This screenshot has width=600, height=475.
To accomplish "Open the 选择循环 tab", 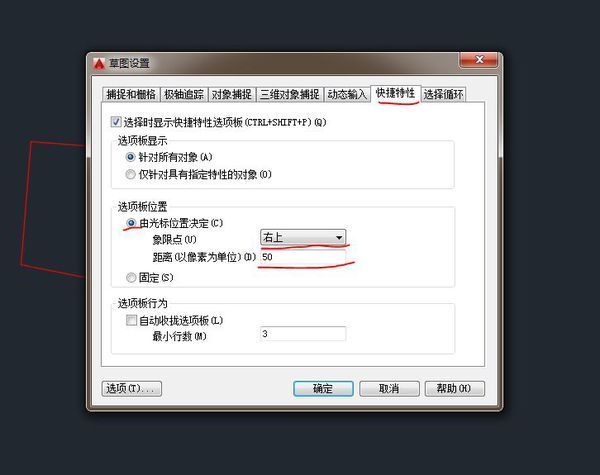I will click(x=443, y=94).
